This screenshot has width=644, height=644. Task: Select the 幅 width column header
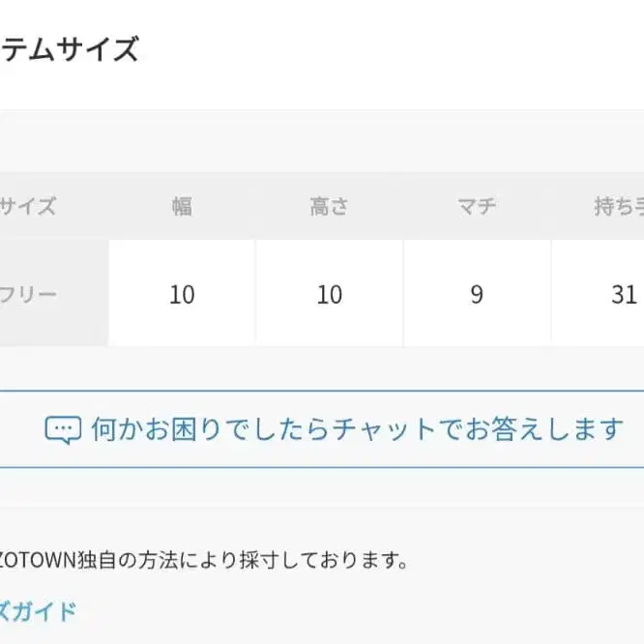tap(182, 206)
